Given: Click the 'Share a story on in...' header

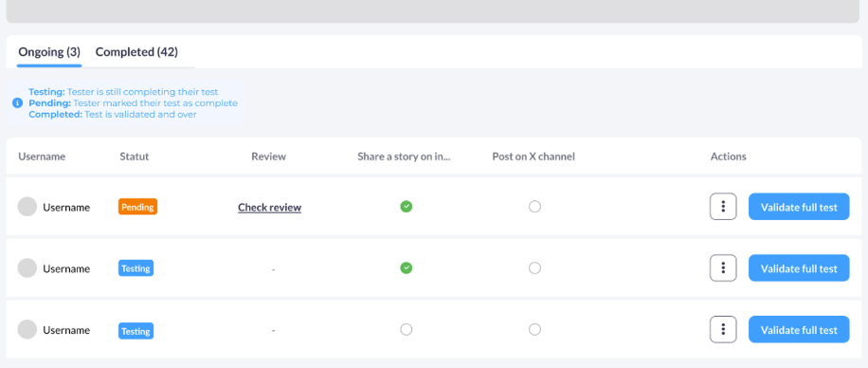Looking at the screenshot, I should tap(404, 156).
